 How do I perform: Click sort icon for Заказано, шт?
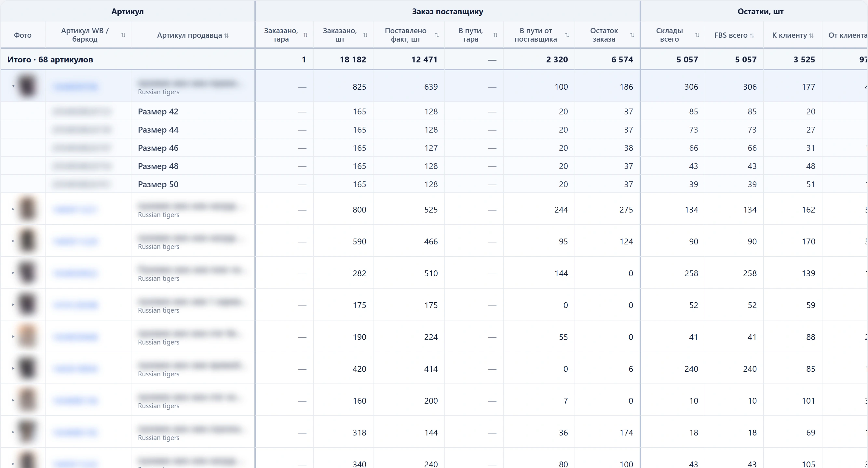pyautogui.click(x=365, y=35)
